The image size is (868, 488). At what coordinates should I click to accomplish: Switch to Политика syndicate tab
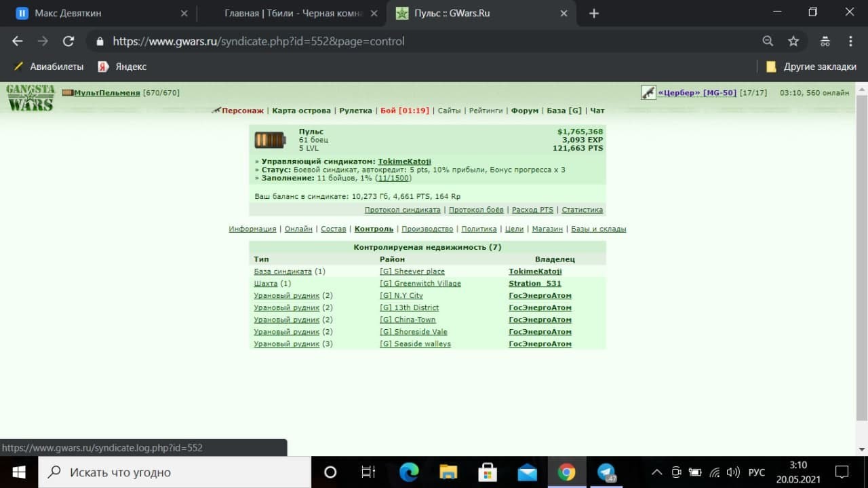pyautogui.click(x=479, y=229)
